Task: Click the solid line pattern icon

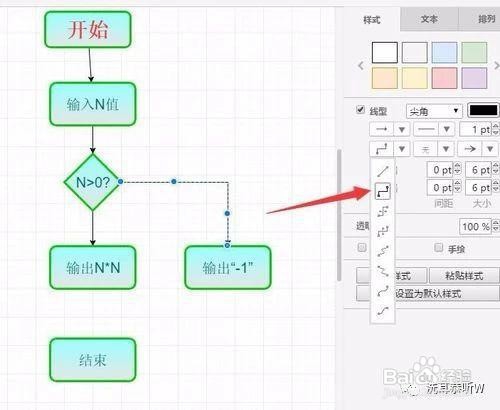Action: [x=426, y=129]
